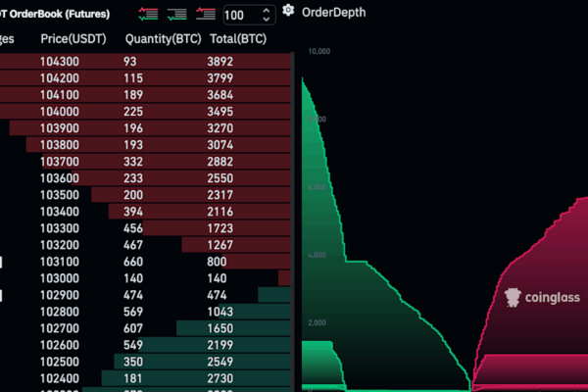The height and width of the screenshot is (392, 588).
Task: Select ask price 103500
Action: point(60,195)
